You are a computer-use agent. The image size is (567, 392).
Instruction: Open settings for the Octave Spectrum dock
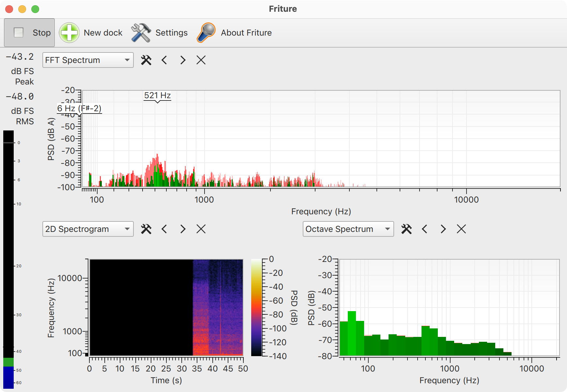pos(406,229)
